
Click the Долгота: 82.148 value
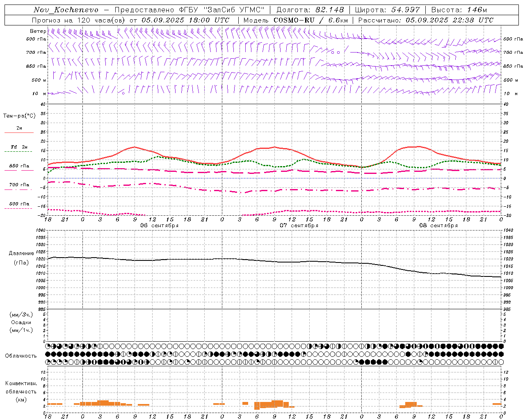pos(310,10)
